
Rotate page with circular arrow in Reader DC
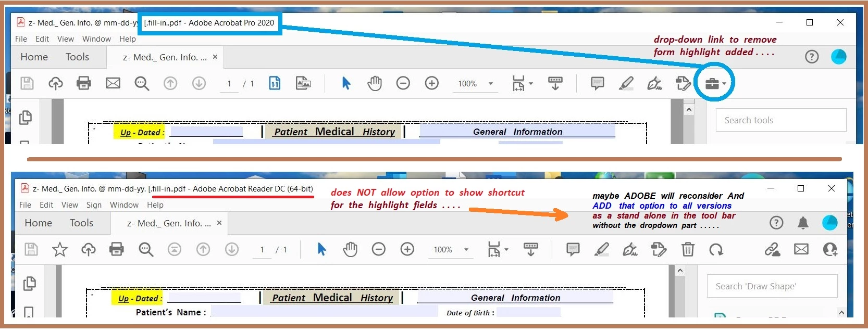point(716,250)
